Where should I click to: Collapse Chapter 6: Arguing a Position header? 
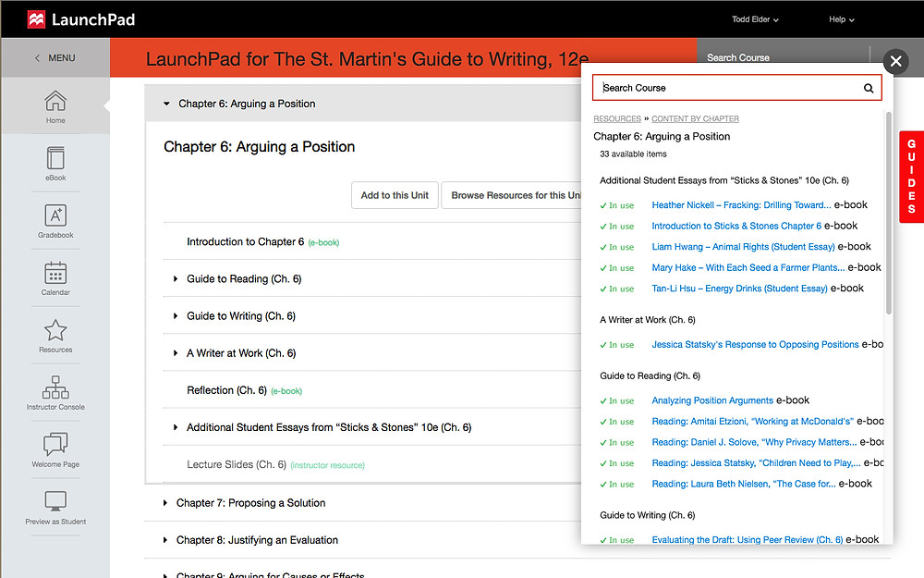pos(166,104)
